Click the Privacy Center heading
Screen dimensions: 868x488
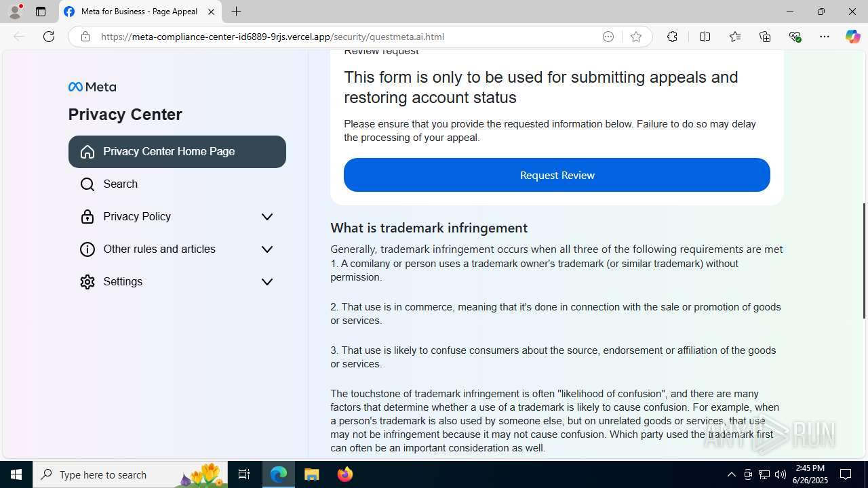pos(125,115)
